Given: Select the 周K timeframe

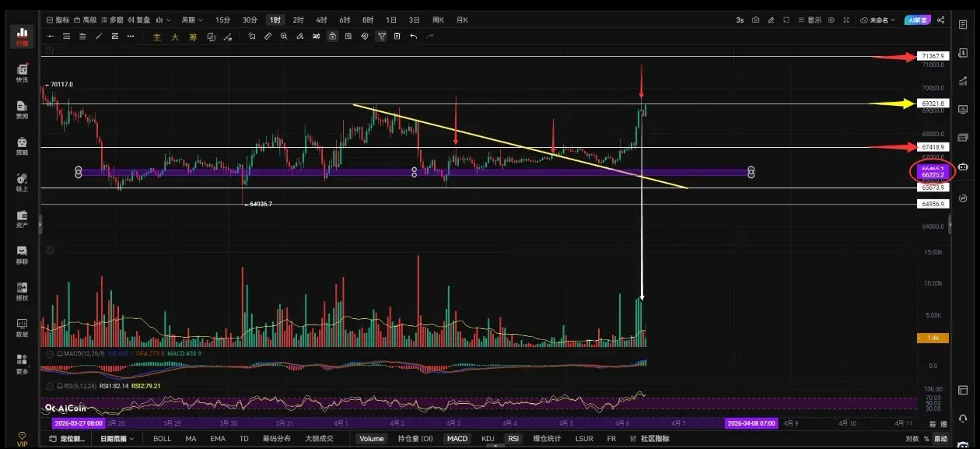Looking at the screenshot, I should (438, 20).
